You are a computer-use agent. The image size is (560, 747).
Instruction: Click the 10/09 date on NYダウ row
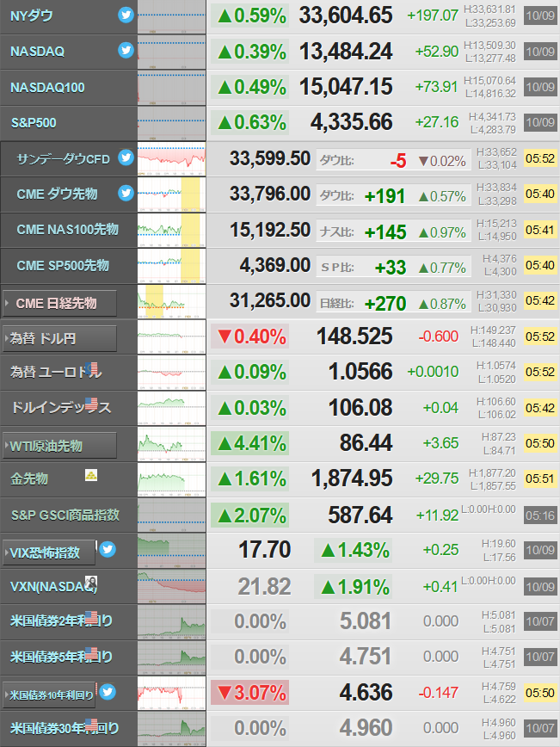tap(540, 15)
